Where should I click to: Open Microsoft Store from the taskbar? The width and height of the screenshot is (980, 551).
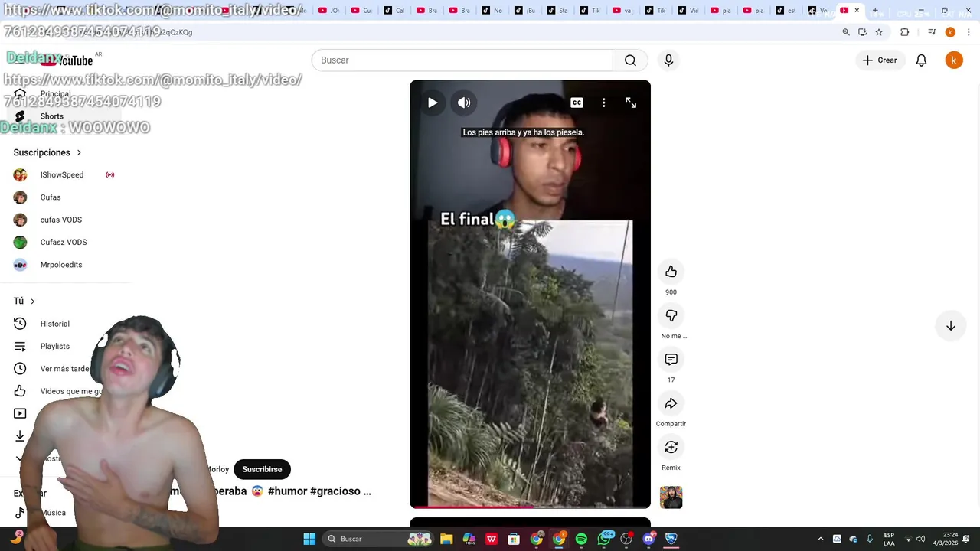pyautogui.click(x=514, y=539)
